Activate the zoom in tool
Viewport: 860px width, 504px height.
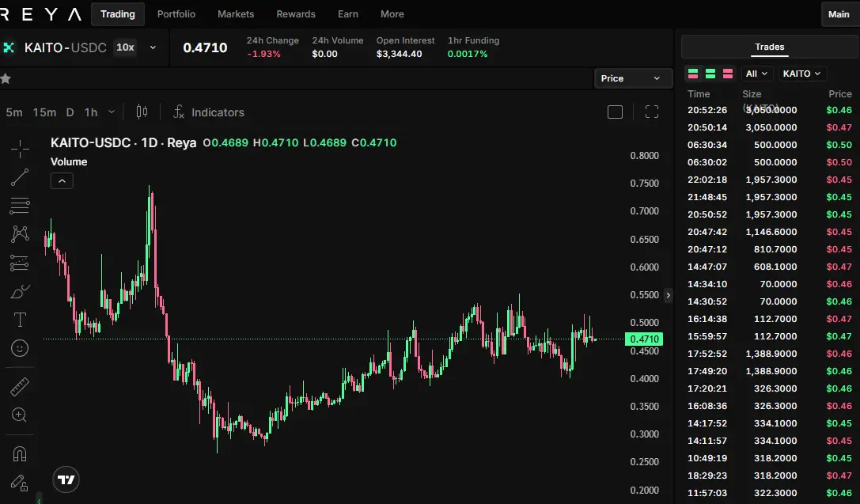20,415
